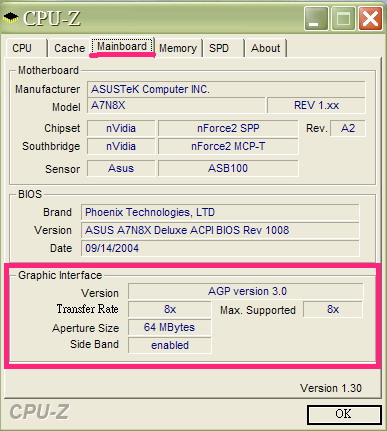Click the OK button

click(x=344, y=414)
